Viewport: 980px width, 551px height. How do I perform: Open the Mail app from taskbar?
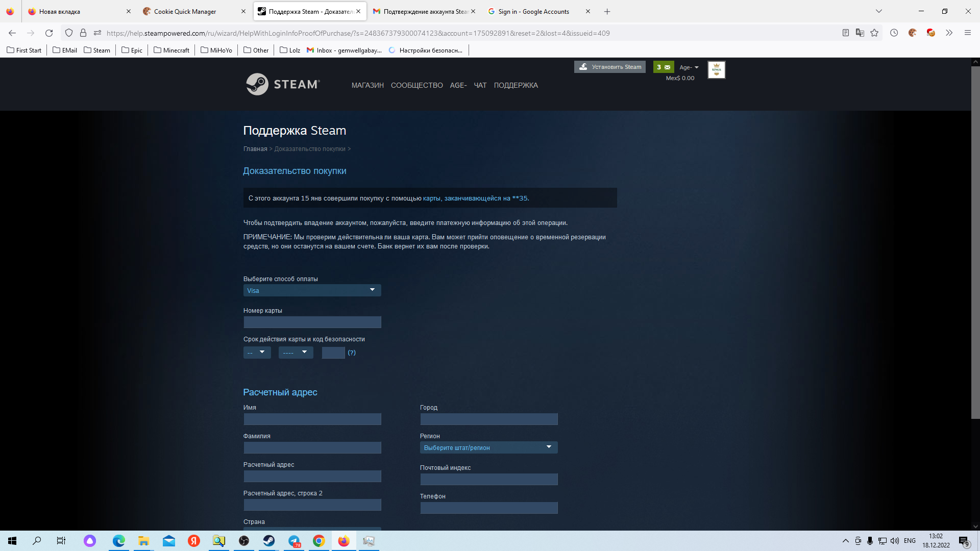[168, 541]
